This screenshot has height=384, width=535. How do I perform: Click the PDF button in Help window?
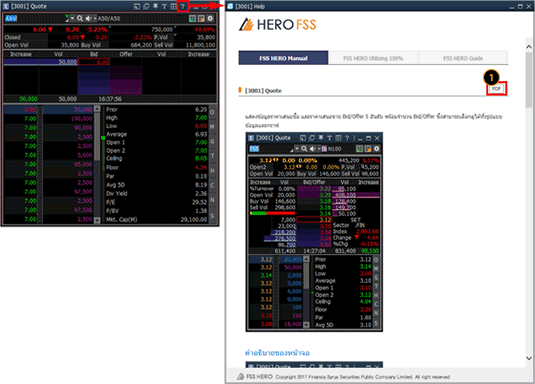click(x=496, y=89)
